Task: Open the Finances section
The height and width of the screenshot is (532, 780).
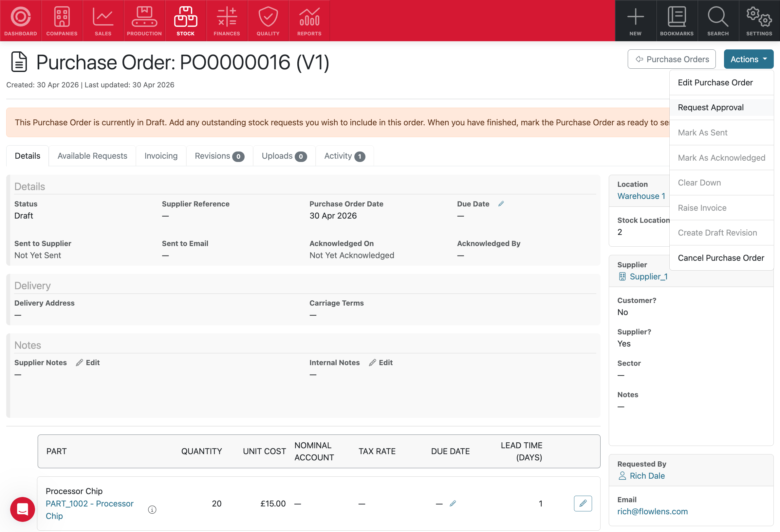Action: pos(227,21)
